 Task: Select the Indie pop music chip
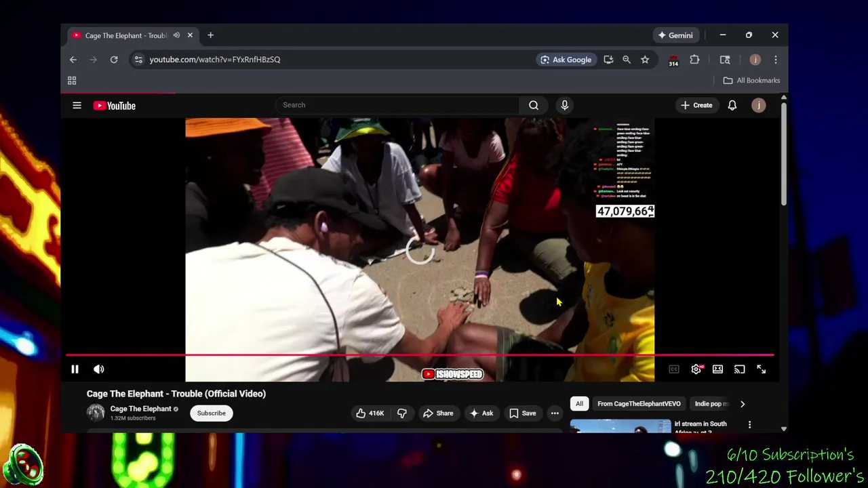tap(711, 404)
